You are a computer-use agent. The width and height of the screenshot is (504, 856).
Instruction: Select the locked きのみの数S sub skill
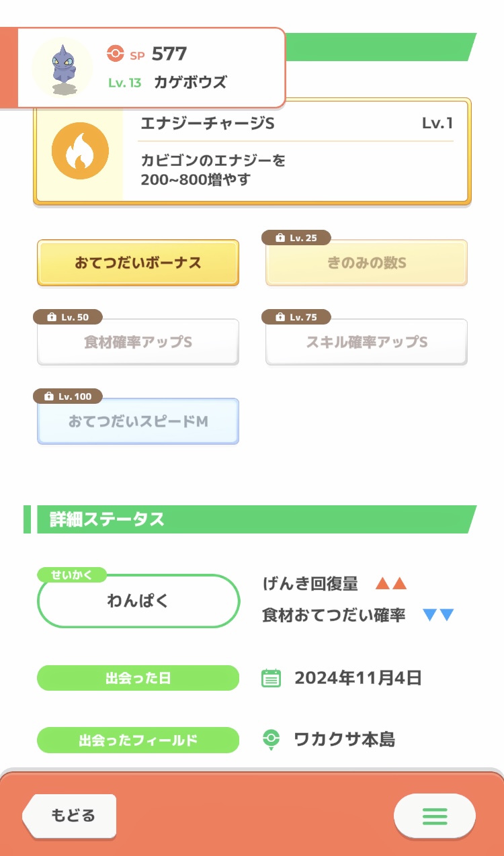coord(366,263)
